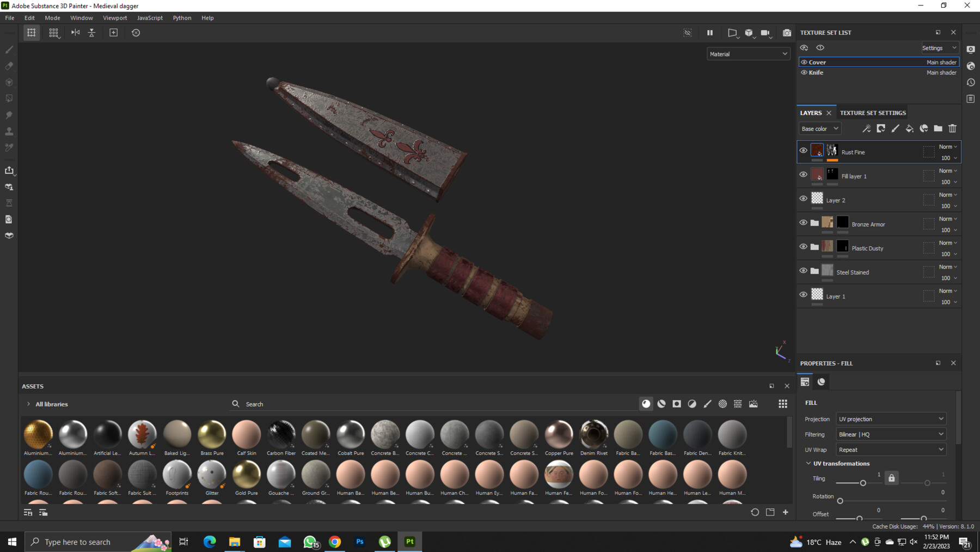The image size is (980, 552).
Task: Open the Python menu
Action: [182, 17]
